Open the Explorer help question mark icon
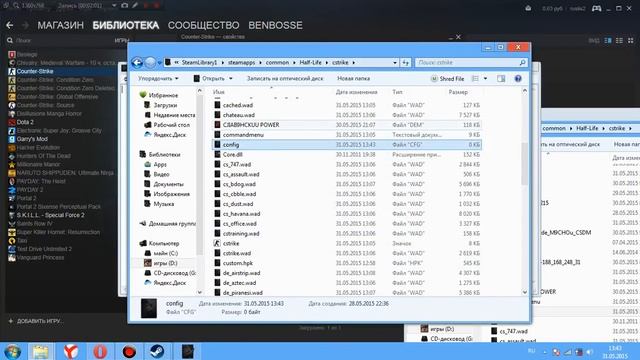640x360 pixels. [x=518, y=78]
